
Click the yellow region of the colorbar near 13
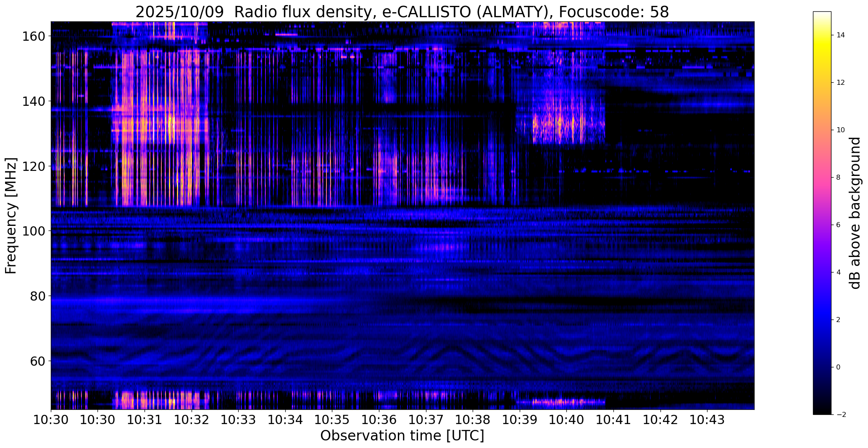pos(822,59)
